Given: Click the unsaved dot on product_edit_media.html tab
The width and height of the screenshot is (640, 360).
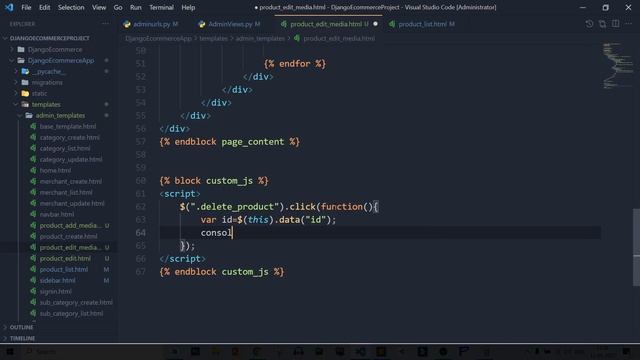Looking at the screenshot, I should [x=375, y=24].
